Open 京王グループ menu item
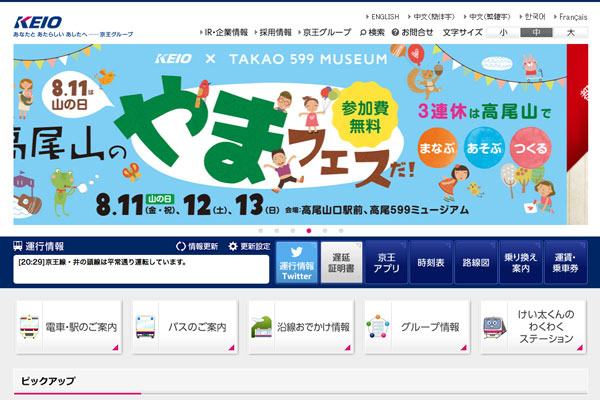 [327, 33]
